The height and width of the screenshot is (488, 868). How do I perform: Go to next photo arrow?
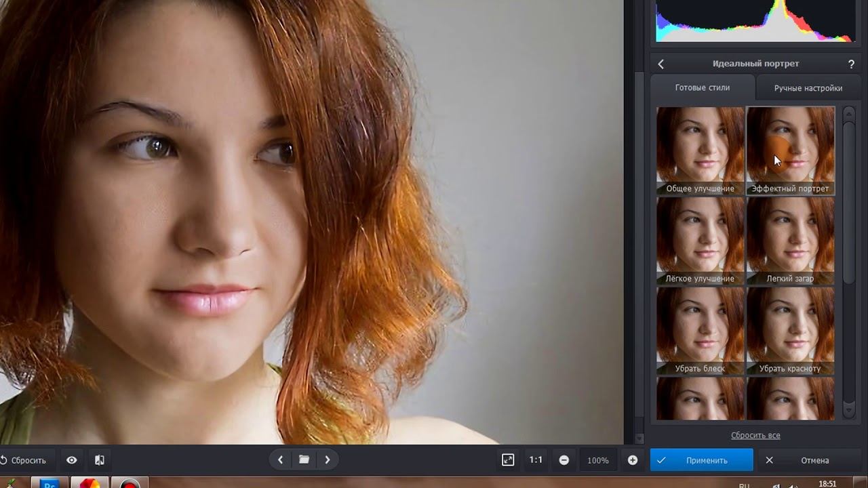[x=328, y=460]
